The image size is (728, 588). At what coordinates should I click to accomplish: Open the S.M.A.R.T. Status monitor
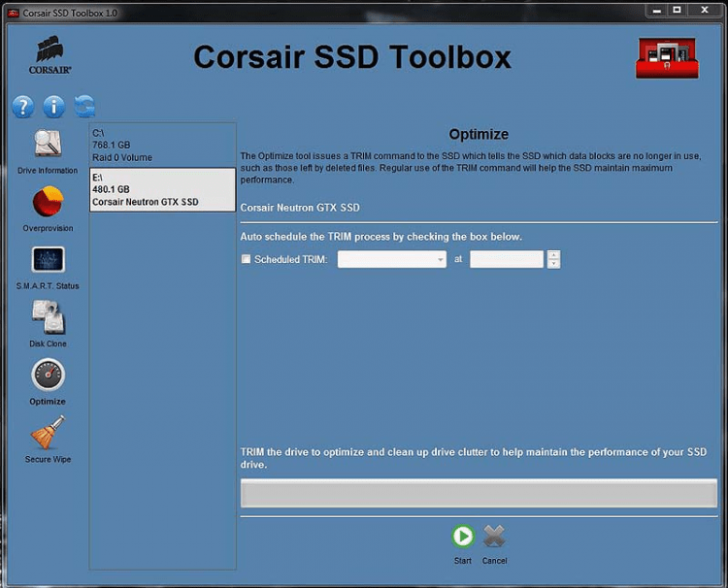click(48, 260)
